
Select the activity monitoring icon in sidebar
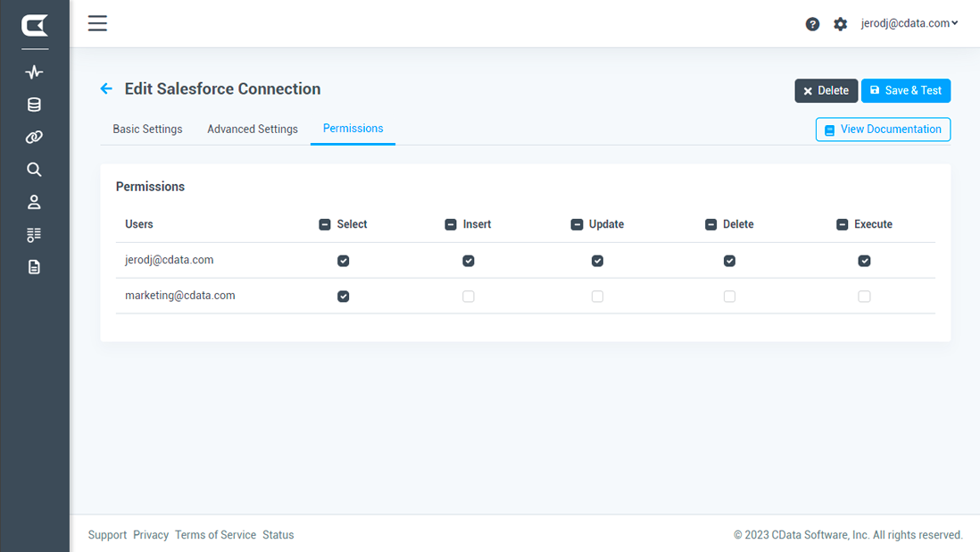[34, 71]
